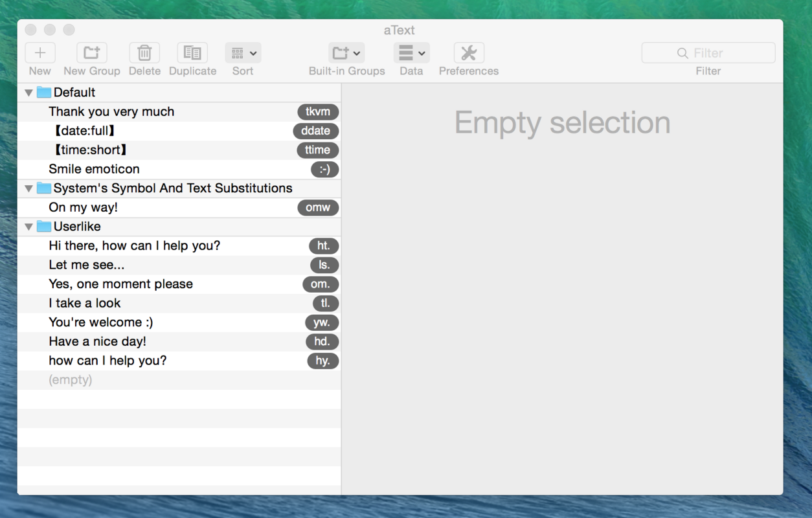812x518 pixels.
Task: Open the Data dropdown chevron
Action: coord(421,53)
